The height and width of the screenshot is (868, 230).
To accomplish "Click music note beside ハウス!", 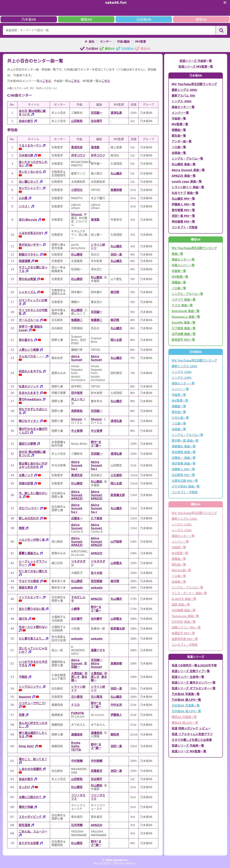I will tap(32, 206).
